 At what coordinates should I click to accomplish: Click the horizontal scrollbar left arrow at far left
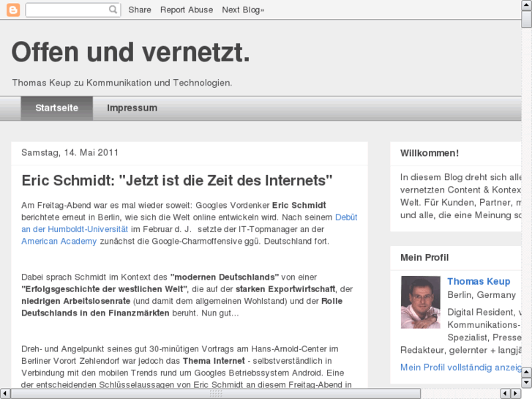tap(4, 393)
